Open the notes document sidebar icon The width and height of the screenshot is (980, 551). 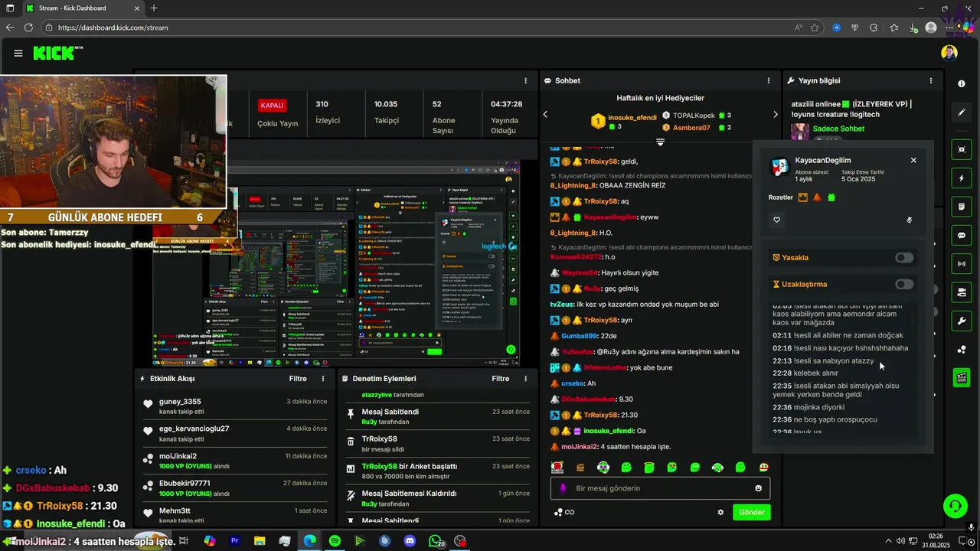click(962, 207)
